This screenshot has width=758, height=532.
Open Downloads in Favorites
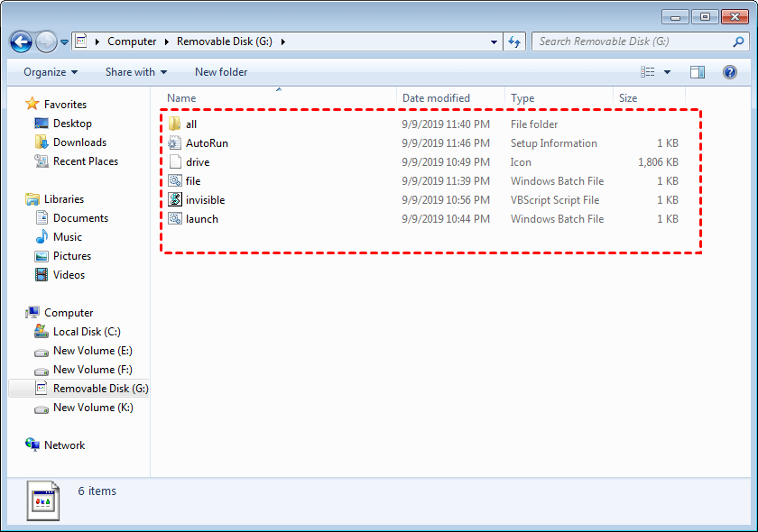pyautogui.click(x=79, y=142)
